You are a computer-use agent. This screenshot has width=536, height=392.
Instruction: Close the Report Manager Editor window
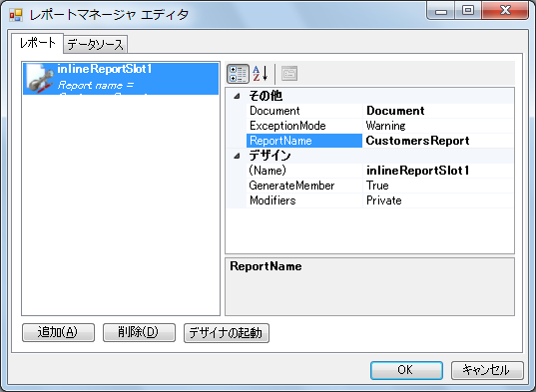[x=505, y=11]
